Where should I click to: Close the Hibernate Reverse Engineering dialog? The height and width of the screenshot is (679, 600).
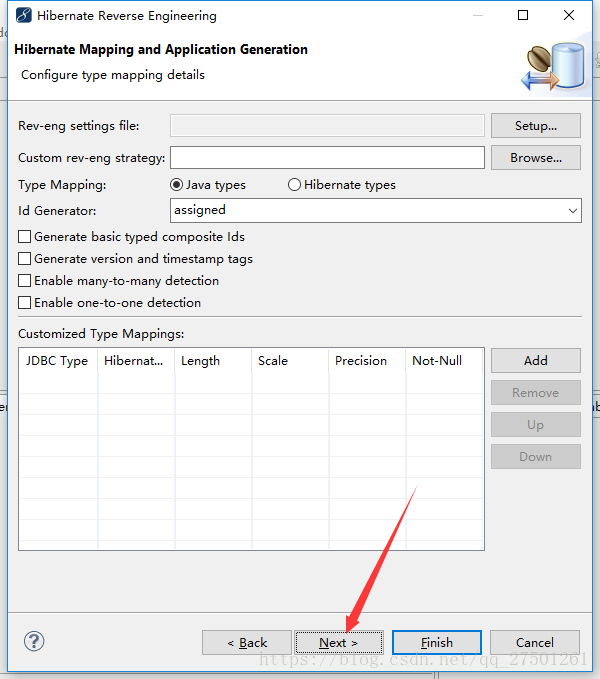(x=569, y=15)
